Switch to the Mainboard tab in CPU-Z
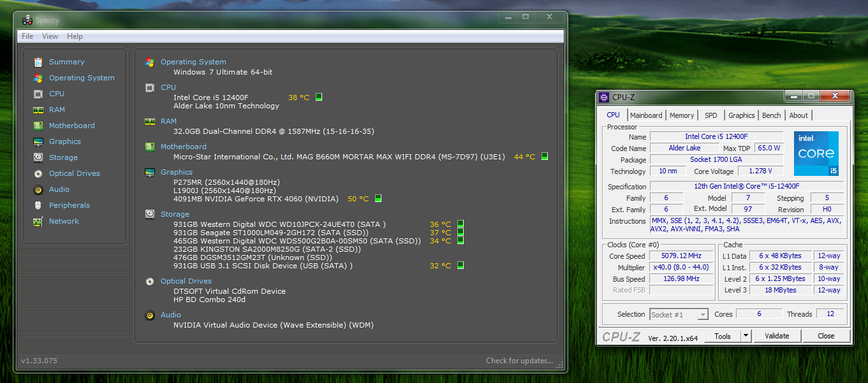Screen dimensions: 868x383 pyautogui.click(x=646, y=115)
